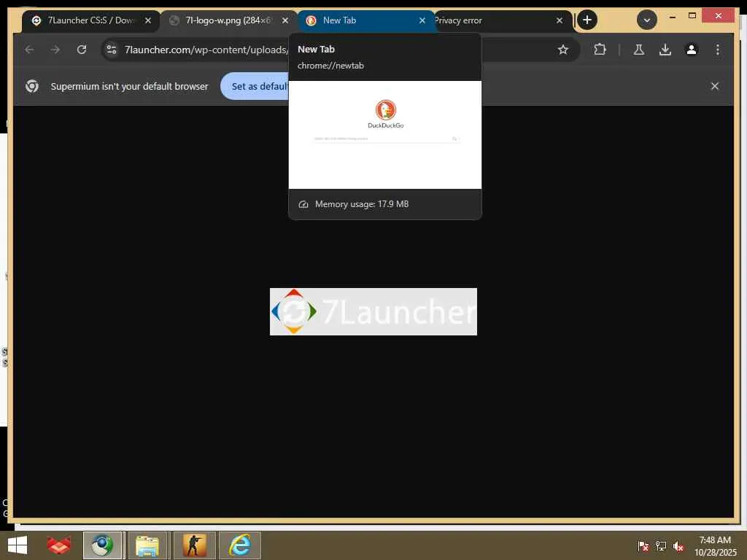This screenshot has height=560, width=747.
Task: Reload the current page
Action: point(82,50)
